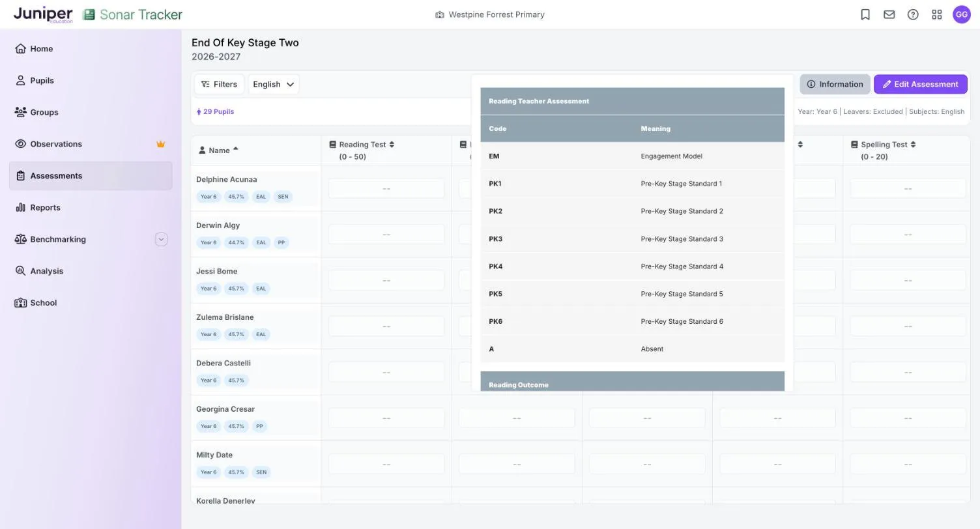Click the PK3 code row

click(633, 239)
